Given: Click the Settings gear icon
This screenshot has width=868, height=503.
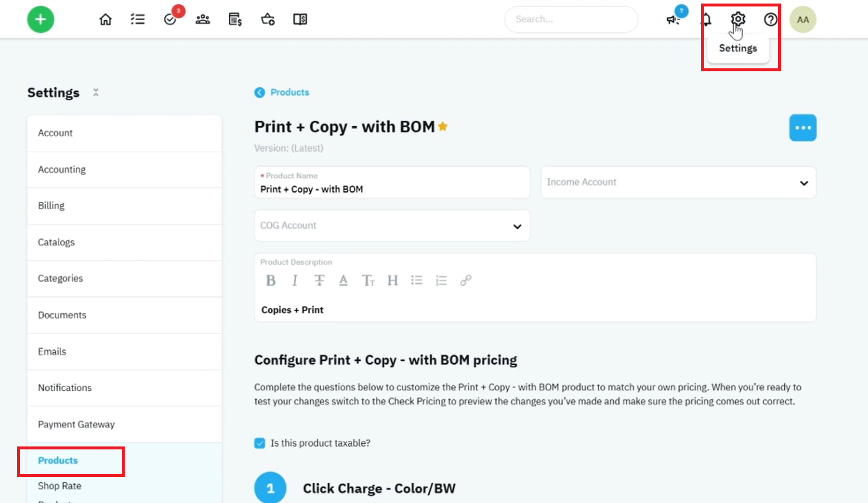Looking at the screenshot, I should (x=738, y=19).
